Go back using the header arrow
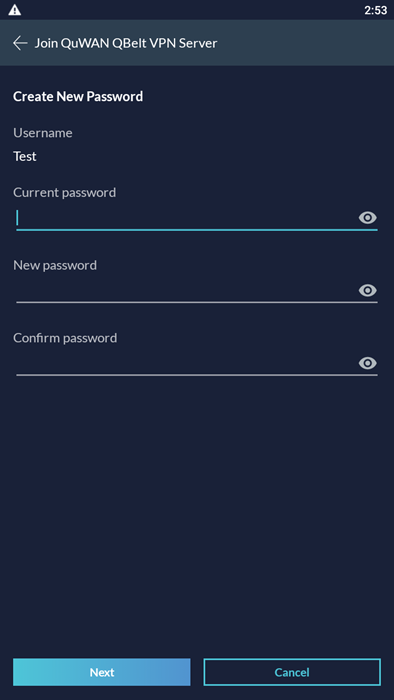The height and width of the screenshot is (700, 394). tap(20, 43)
